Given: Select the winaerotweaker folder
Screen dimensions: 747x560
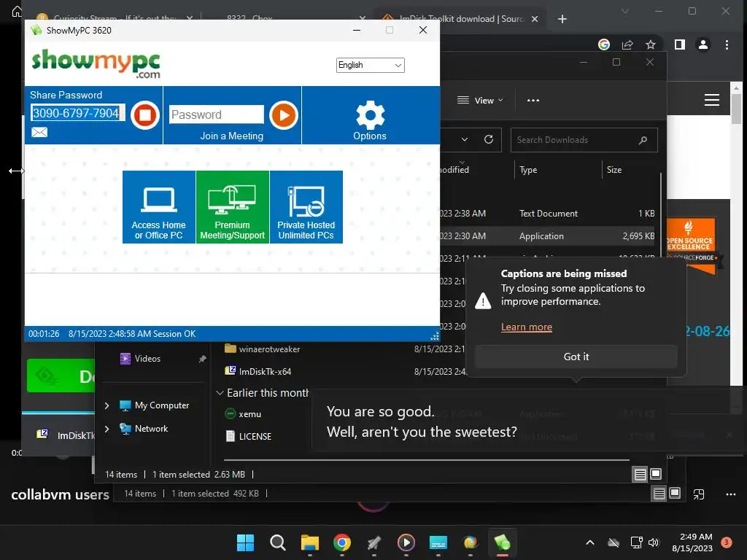Looking at the screenshot, I should click(269, 349).
